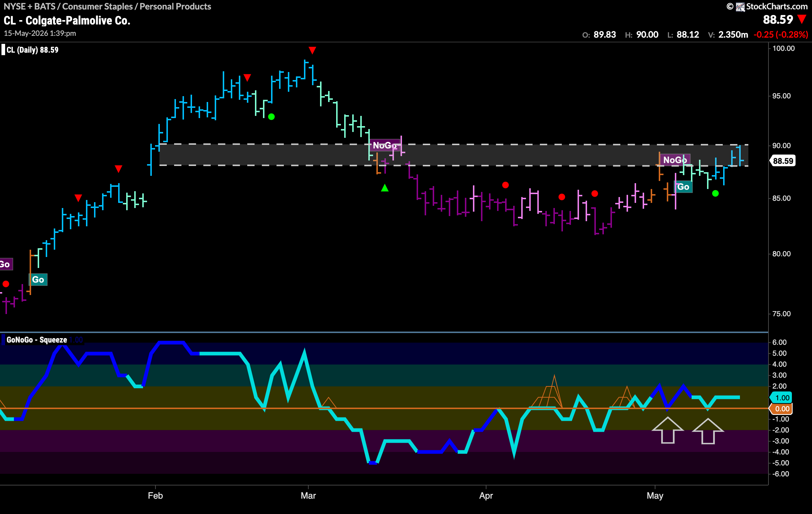Click the green up triangle marker in mid-March

point(384,188)
